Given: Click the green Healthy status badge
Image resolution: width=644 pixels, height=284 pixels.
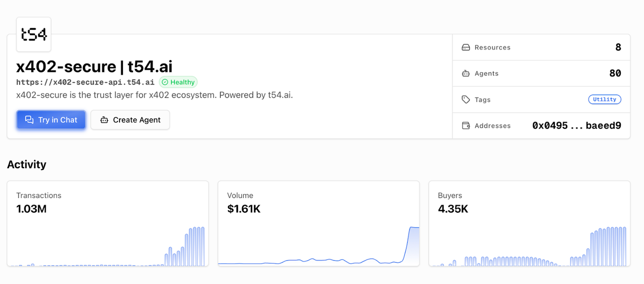Looking at the screenshot, I should (x=178, y=82).
